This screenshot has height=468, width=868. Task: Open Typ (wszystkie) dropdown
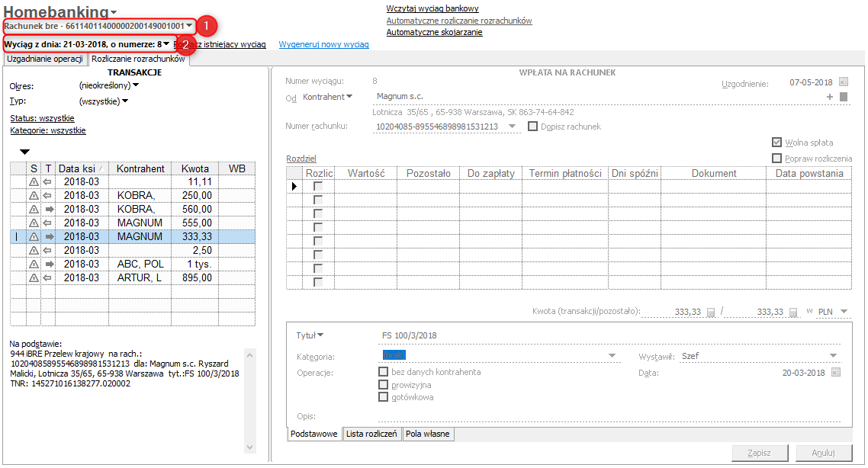pos(124,101)
